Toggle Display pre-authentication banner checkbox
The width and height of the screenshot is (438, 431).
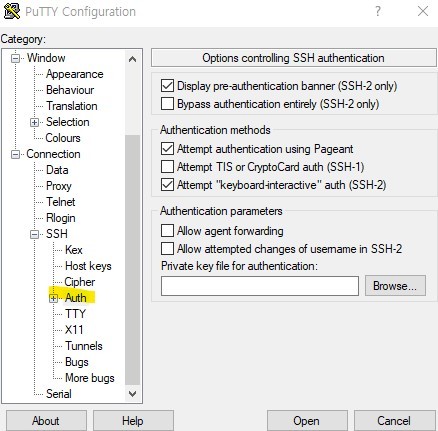(167, 86)
